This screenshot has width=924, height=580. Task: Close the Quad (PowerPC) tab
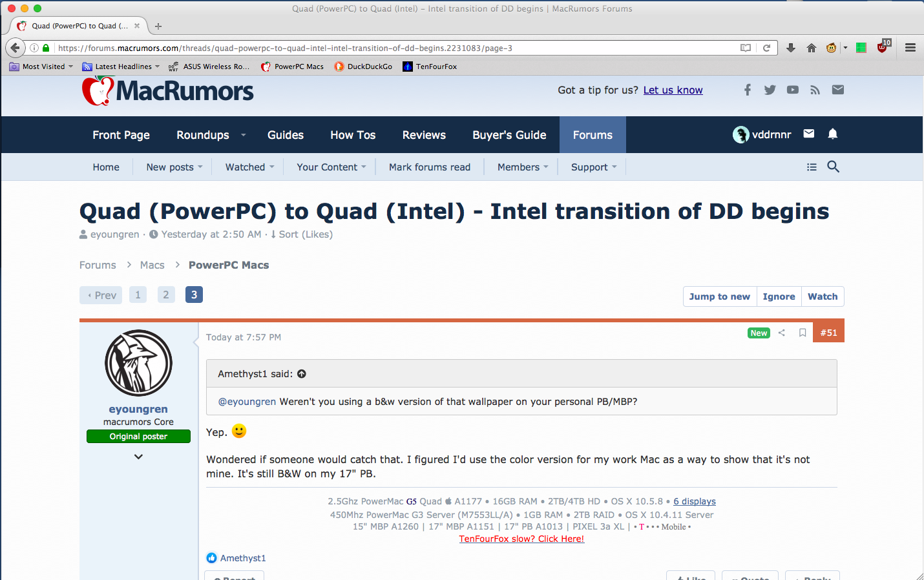point(137,26)
